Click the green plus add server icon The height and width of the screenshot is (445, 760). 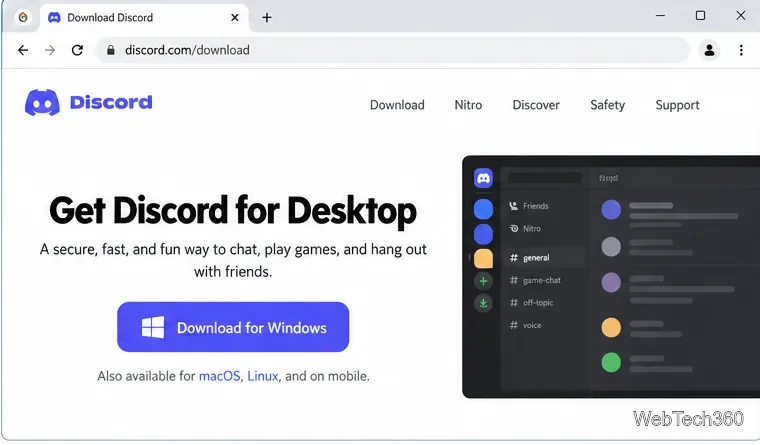[483, 281]
